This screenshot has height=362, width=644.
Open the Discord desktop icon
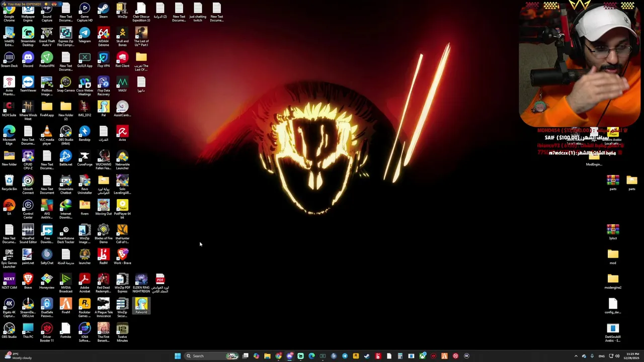click(x=28, y=60)
